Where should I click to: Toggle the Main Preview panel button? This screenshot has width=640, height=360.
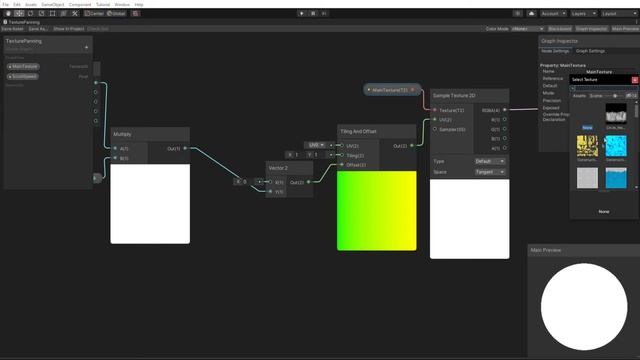625,29
